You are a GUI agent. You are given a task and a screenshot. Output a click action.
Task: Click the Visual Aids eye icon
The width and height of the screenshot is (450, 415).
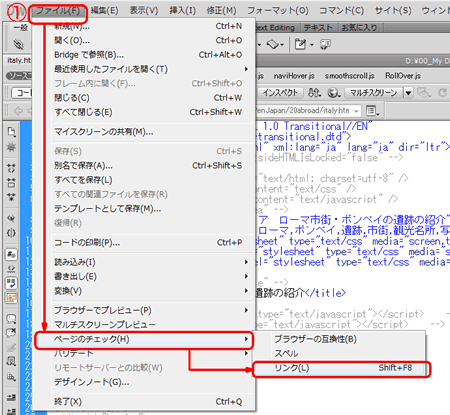click(424, 92)
